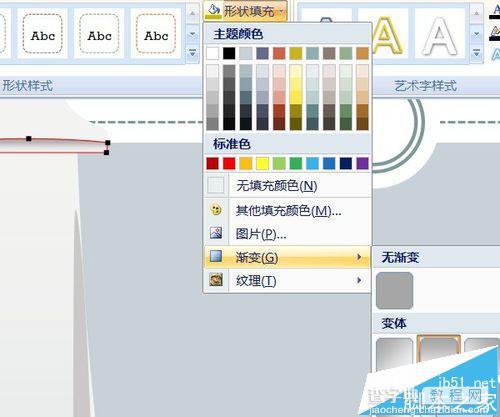The image size is (500, 417).
Task: Choose 其他填充颜色(M)... from menu
Action: click(x=287, y=210)
